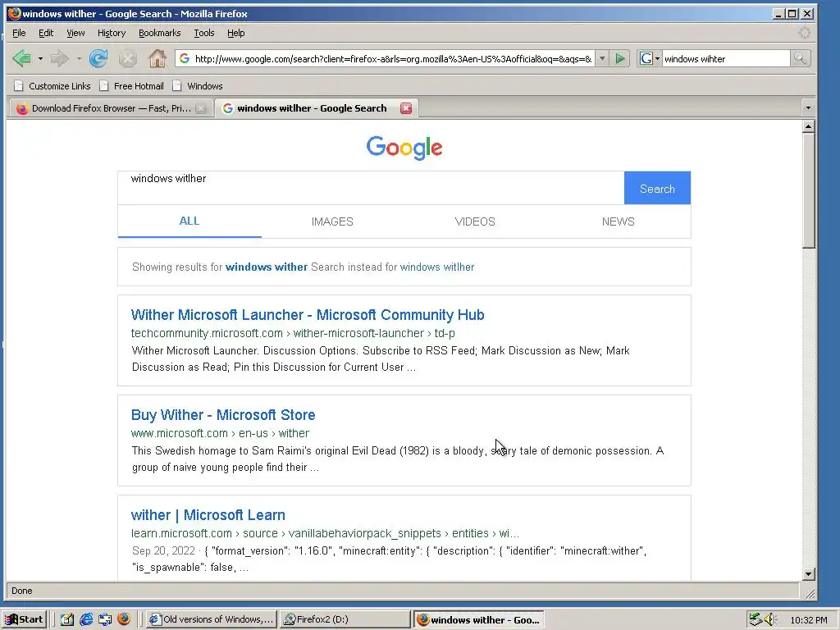
Task: Click the scrollbar down arrow
Action: point(809,573)
